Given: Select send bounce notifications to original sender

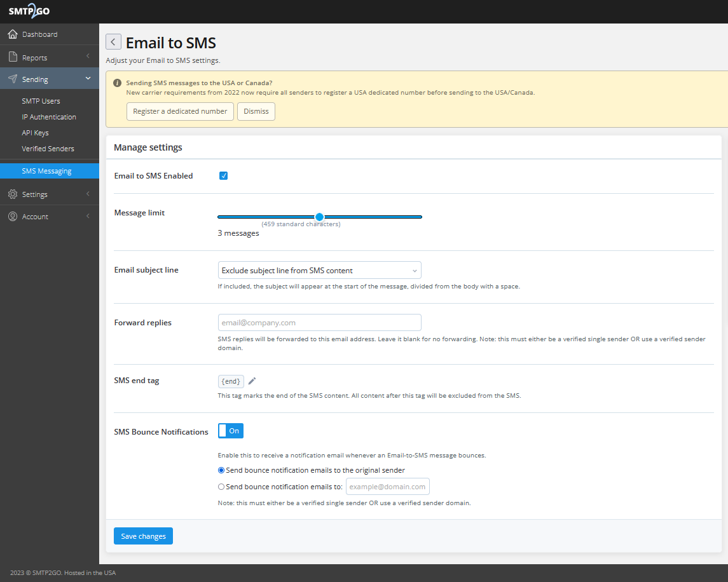Looking at the screenshot, I should pos(221,470).
